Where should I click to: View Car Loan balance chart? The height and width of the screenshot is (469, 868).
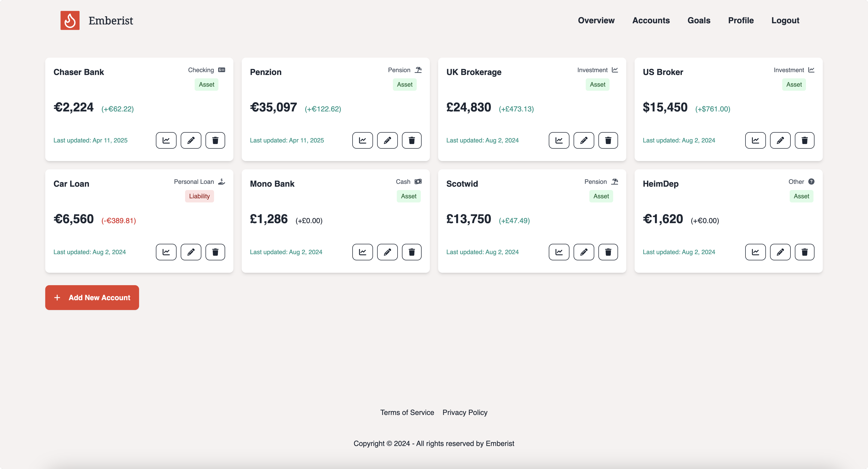point(166,252)
